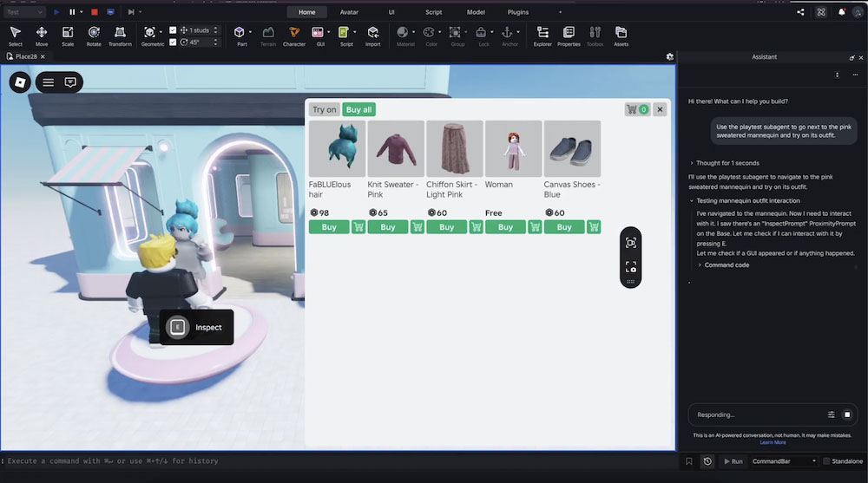Stop the playtest
This screenshot has width=868, height=483.
point(95,11)
